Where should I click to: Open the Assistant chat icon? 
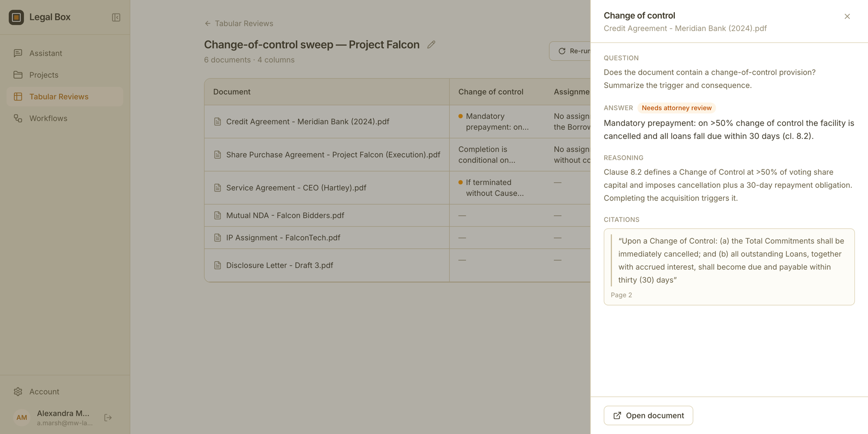[x=18, y=53]
